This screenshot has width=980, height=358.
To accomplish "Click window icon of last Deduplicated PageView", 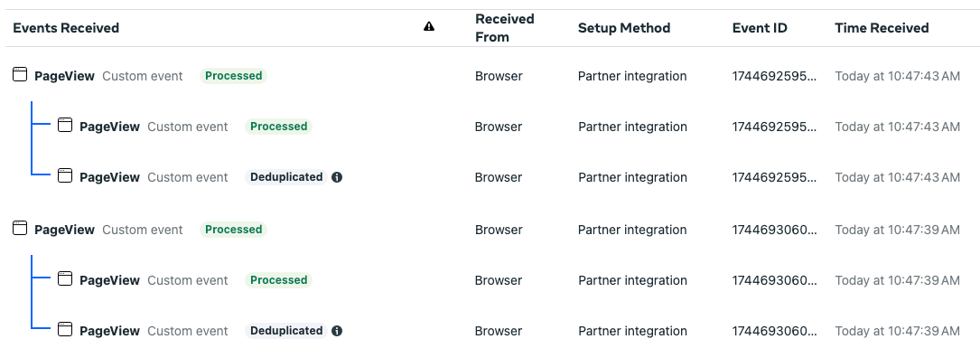I will (x=66, y=330).
